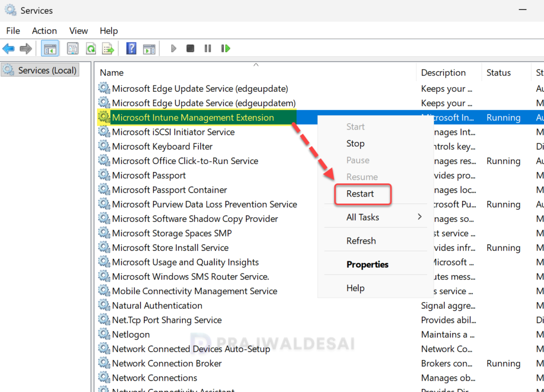Minimize the Services window
The width and height of the screenshot is (544, 392).
coord(523,10)
